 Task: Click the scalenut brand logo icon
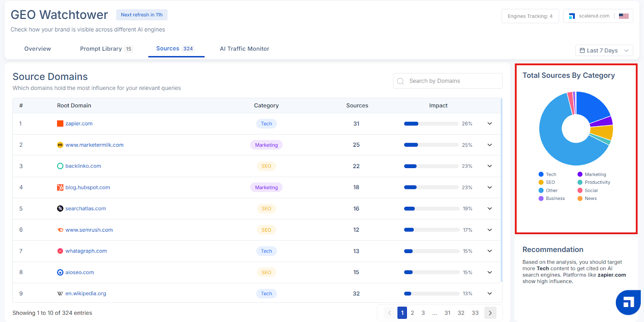[x=572, y=16]
